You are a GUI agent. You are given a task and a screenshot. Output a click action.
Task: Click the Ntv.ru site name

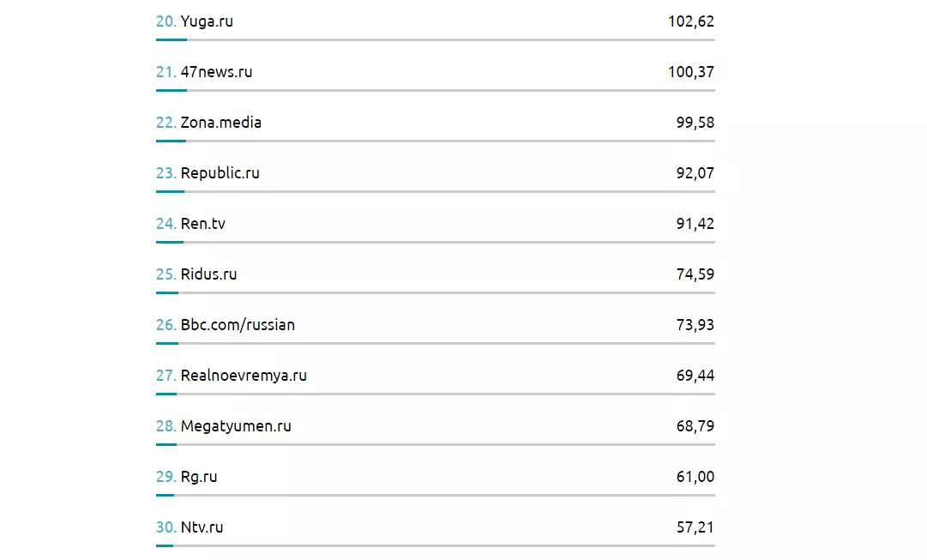202,527
